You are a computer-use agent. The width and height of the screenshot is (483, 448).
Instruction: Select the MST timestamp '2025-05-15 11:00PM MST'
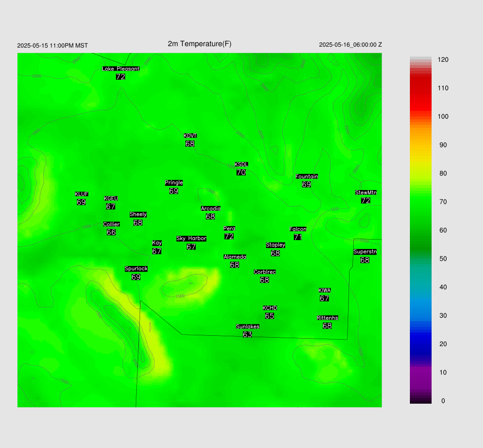tap(52, 46)
